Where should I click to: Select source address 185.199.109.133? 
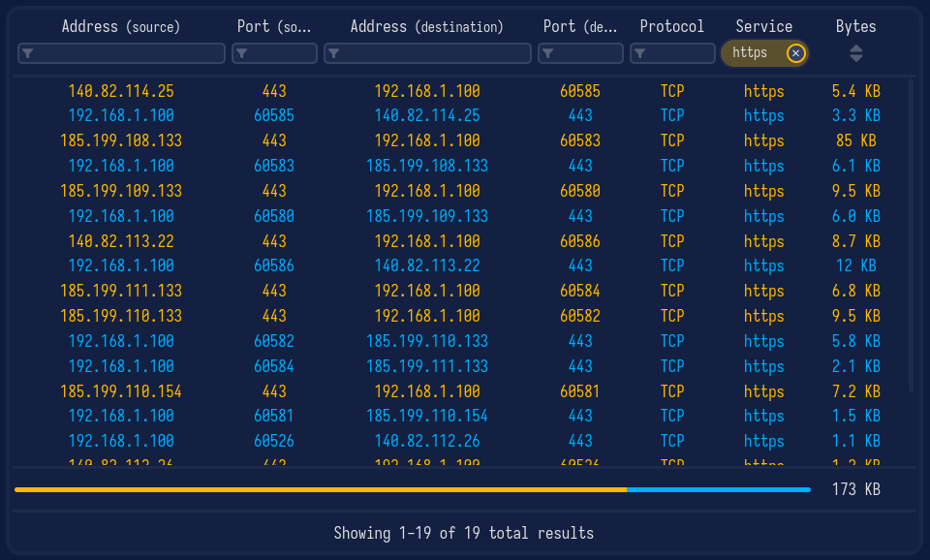121,192
